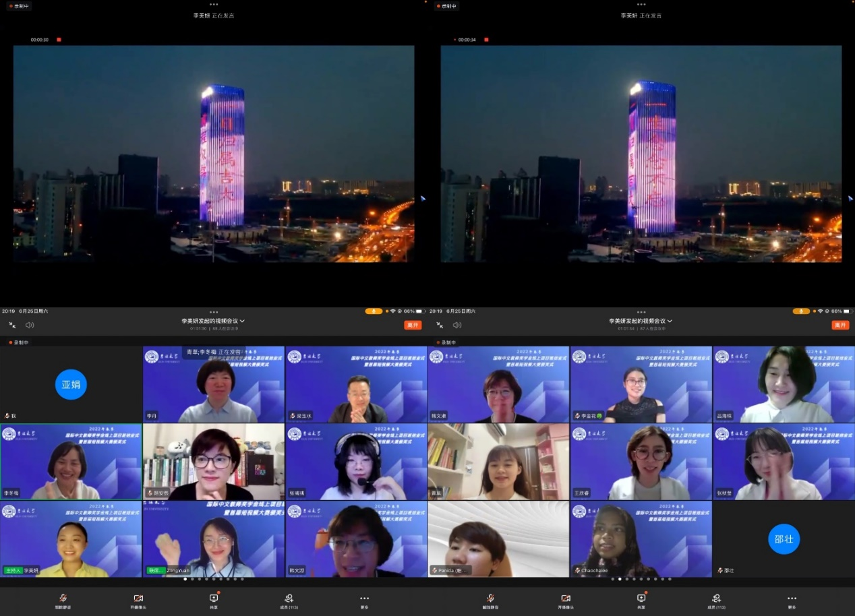The image size is (855, 616).
Task: Select 李丹's video tile
Action: tap(213, 384)
